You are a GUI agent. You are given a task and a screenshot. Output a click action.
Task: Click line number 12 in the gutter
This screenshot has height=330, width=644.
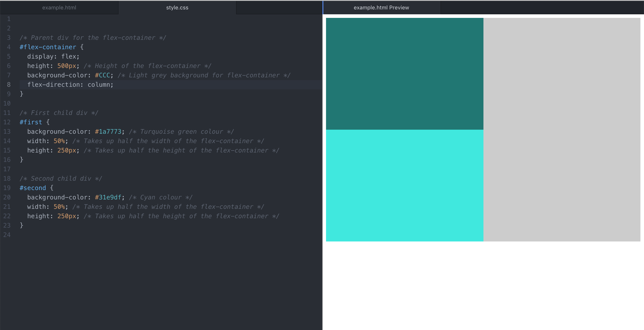coord(7,122)
